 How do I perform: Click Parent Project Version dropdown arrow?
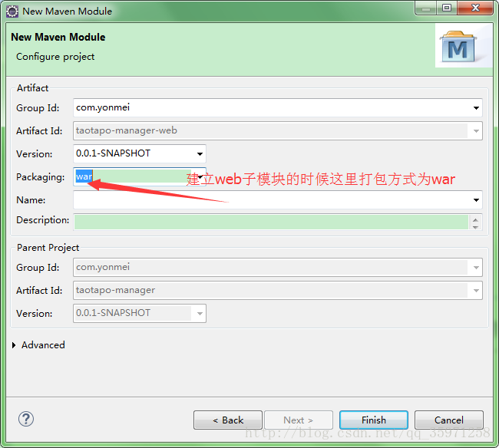200,314
